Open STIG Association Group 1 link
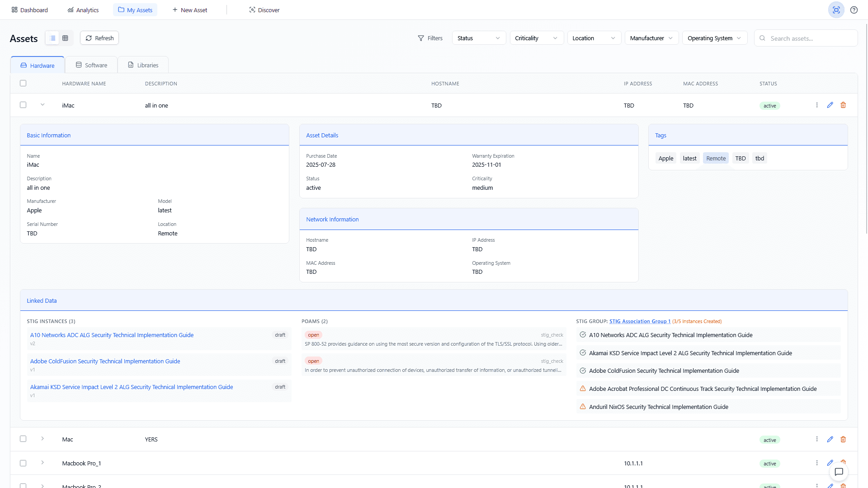The image size is (868, 488). [640, 321]
